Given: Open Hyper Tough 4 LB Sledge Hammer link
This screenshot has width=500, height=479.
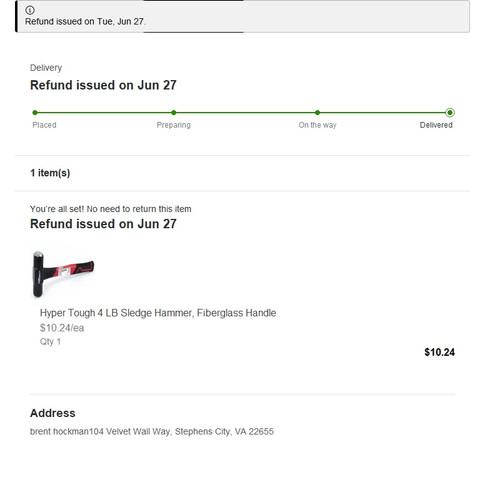Looking at the screenshot, I should click(158, 313).
